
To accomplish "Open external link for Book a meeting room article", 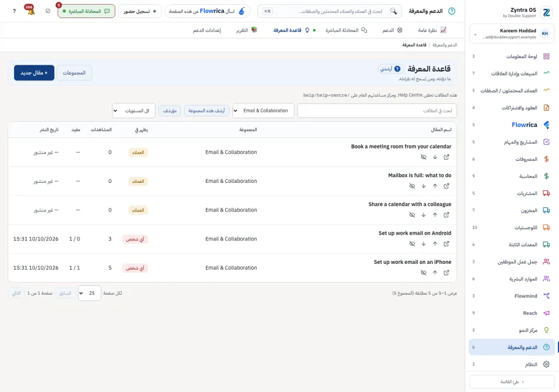I will pyautogui.click(x=447, y=157).
